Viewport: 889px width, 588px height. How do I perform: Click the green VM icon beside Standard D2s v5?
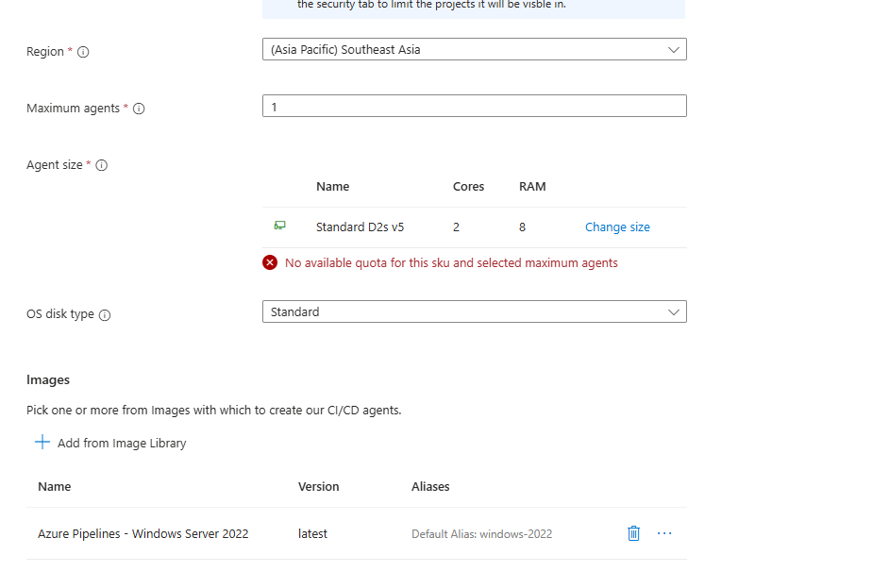coord(279,226)
